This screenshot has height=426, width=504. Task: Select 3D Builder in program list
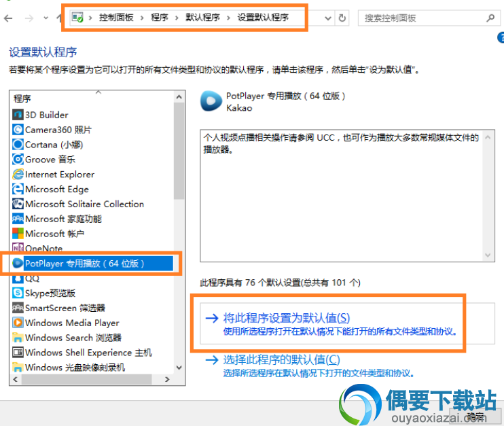click(x=47, y=115)
